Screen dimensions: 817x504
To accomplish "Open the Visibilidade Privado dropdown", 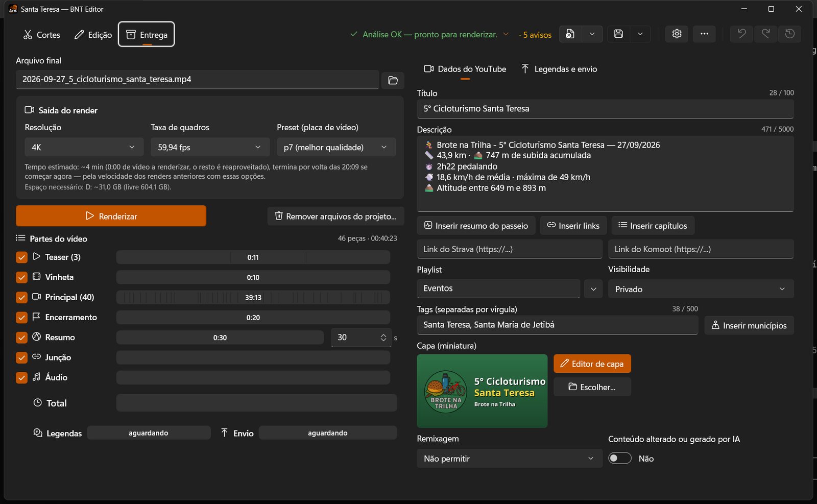I will (701, 289).
